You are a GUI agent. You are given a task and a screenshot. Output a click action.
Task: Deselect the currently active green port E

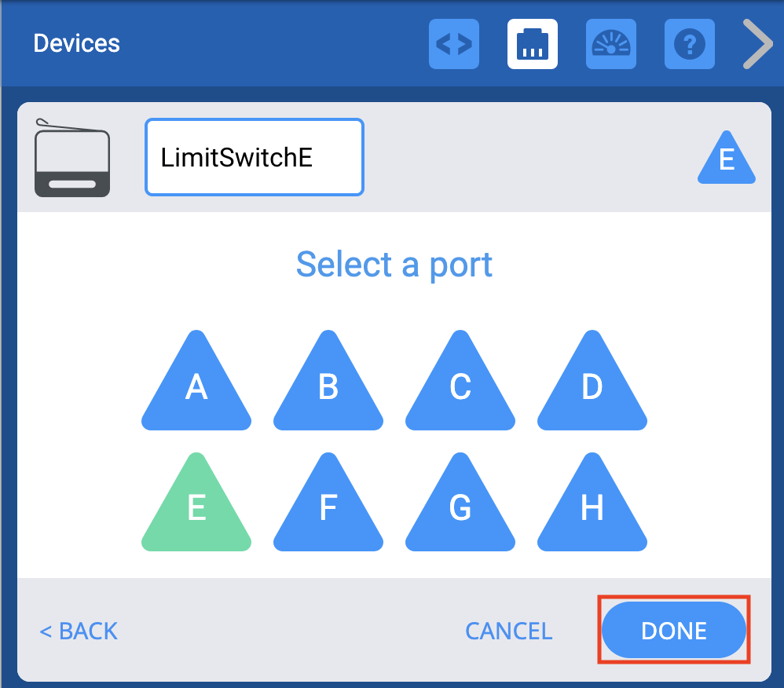(196, 514)
